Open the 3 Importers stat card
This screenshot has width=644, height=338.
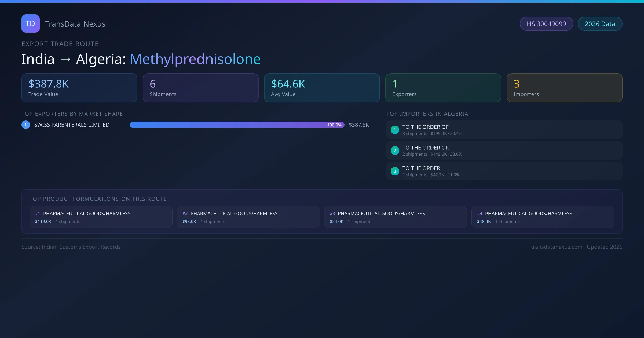tap(564, 88)
